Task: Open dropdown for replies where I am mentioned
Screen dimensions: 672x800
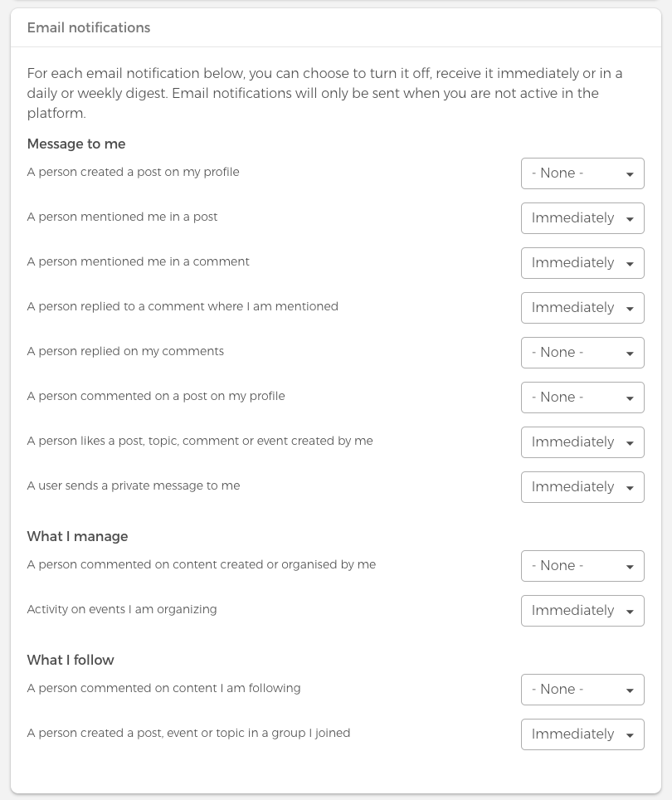Action: [582, 308]
